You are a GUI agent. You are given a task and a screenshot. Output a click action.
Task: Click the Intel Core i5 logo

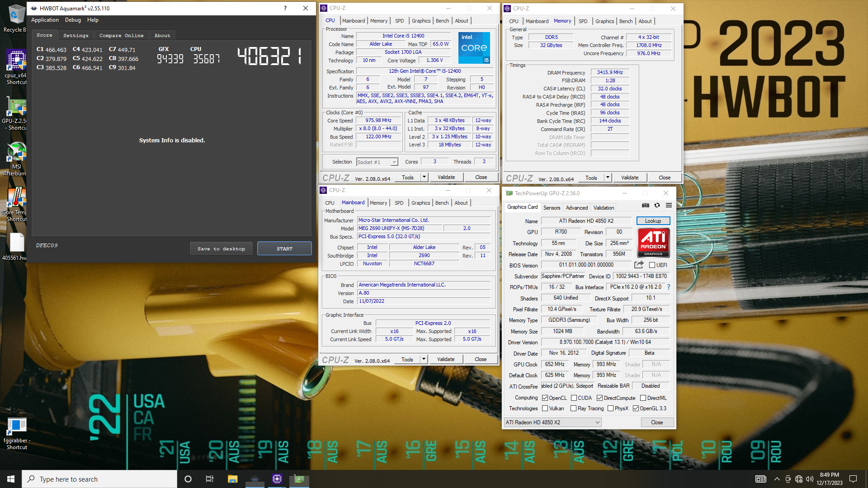click(x=474, y=47)
